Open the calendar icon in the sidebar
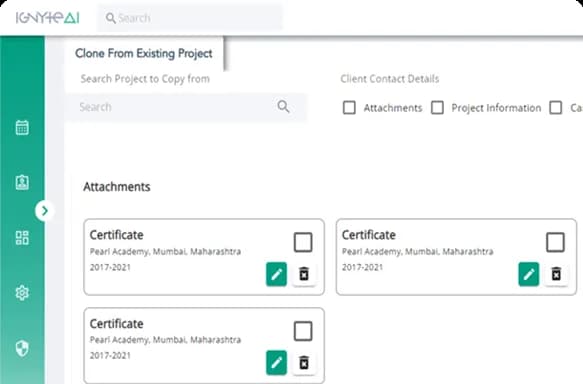 [22, 127]
